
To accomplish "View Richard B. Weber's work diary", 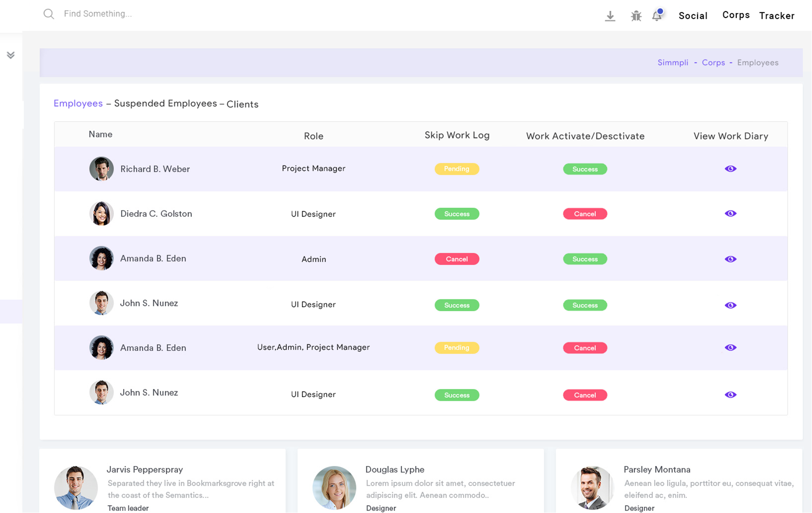I will (x=730, y=169).
